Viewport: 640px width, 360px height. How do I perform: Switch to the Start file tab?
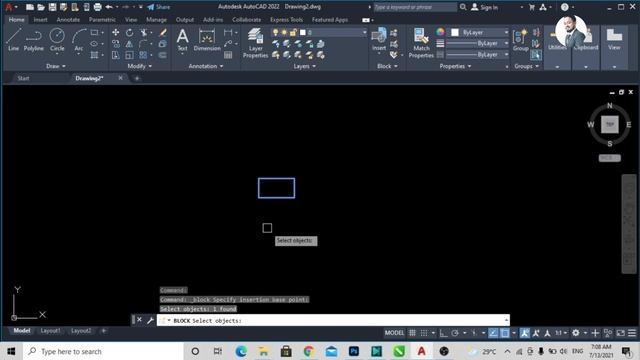(23, 78)
